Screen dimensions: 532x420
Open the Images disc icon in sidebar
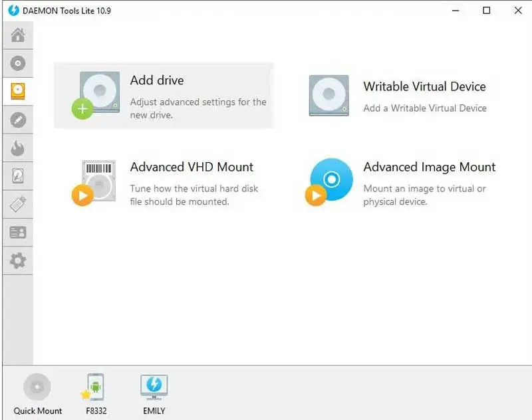18,63
